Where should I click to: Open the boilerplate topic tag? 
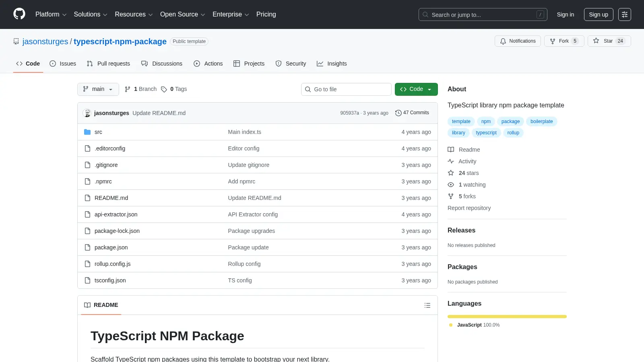[541, 121]
